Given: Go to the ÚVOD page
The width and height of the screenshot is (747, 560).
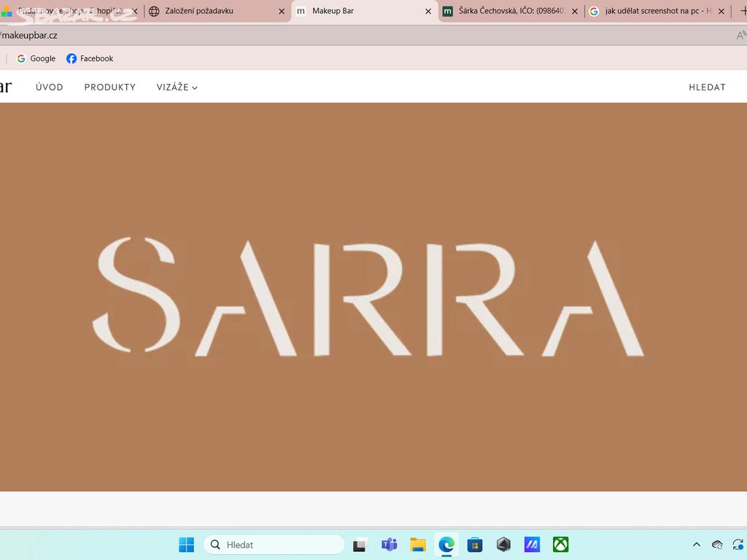Looking at the screenshot, I should click(50, 87).
